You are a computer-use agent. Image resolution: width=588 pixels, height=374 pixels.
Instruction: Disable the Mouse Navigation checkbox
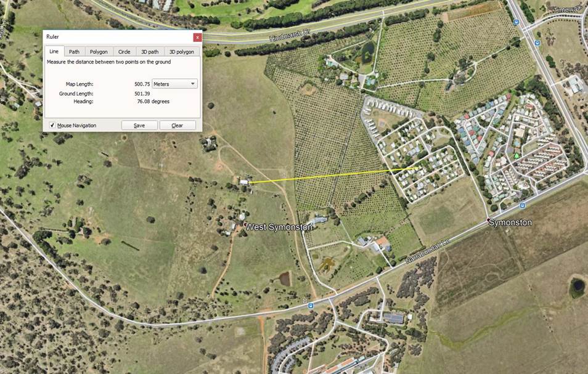point(52,126)
